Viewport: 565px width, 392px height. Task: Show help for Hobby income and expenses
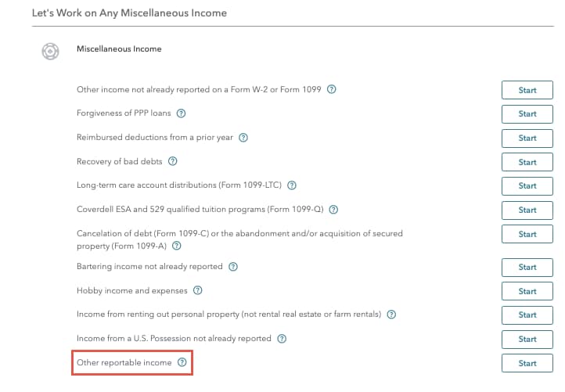tap(197, 290)
